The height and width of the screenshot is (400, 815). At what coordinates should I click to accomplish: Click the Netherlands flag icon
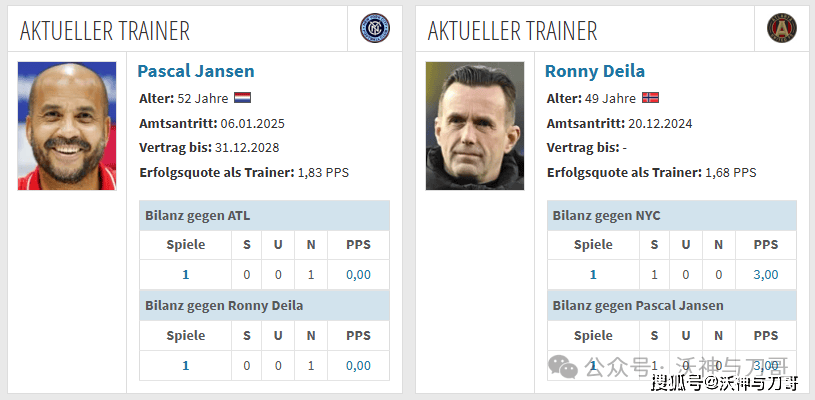(243, 98)
